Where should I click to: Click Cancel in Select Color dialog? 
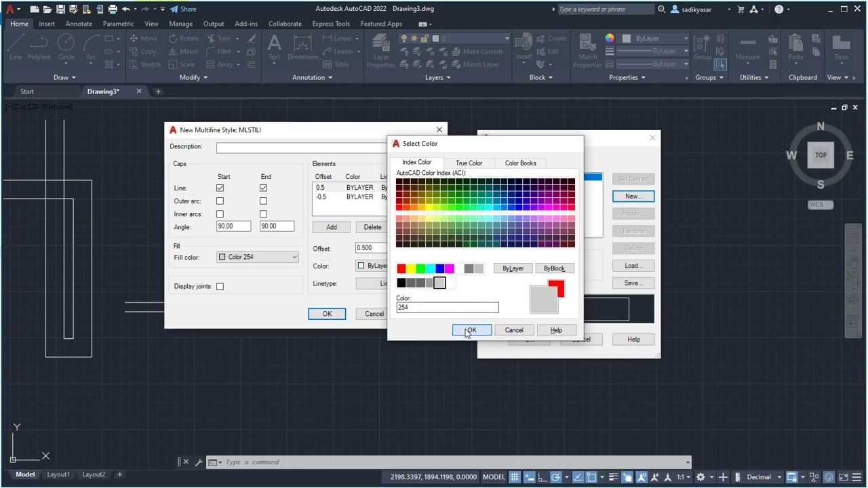(x=514, y=330)
